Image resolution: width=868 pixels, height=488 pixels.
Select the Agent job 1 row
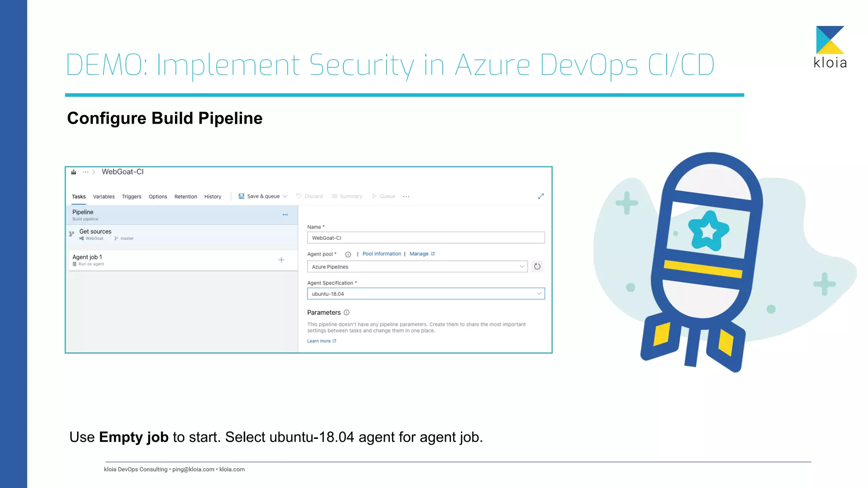(183, 260)
